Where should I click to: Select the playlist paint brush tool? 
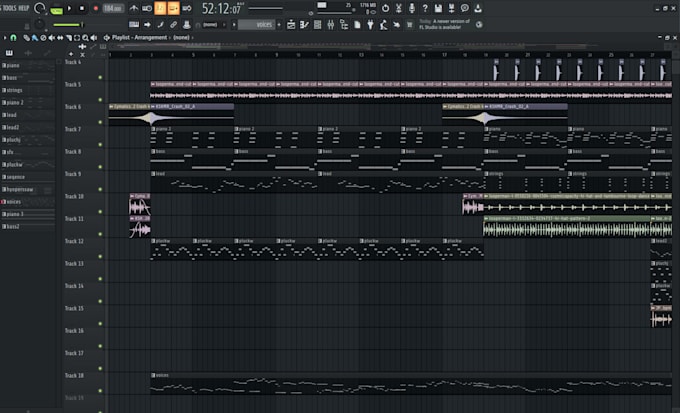(x=35, y=38)
